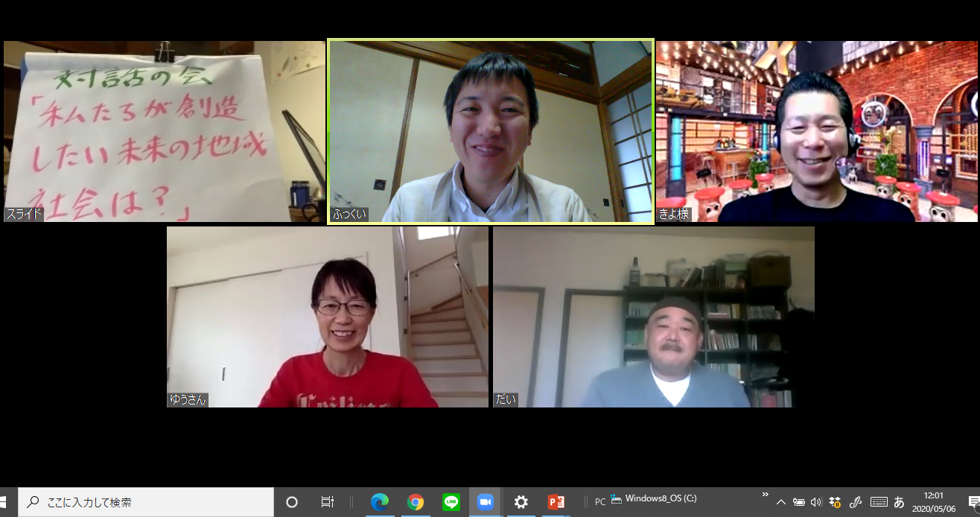Open the Dropbox tray icon
This screenshot has width=980, height=517.
point(836,502)
